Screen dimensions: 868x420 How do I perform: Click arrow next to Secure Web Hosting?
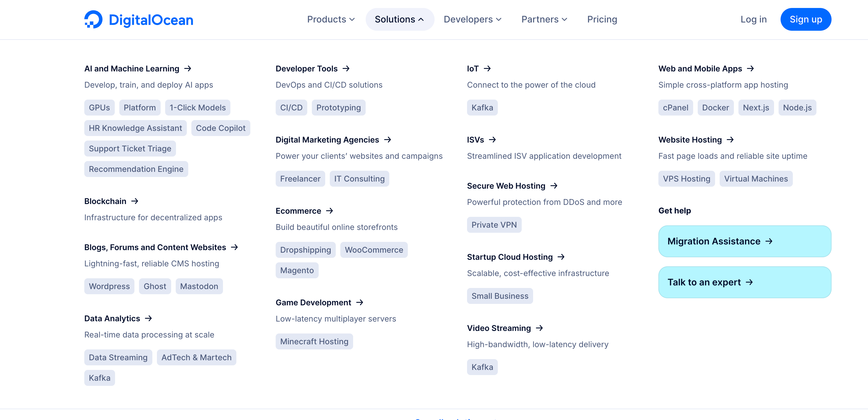(554, 186)
